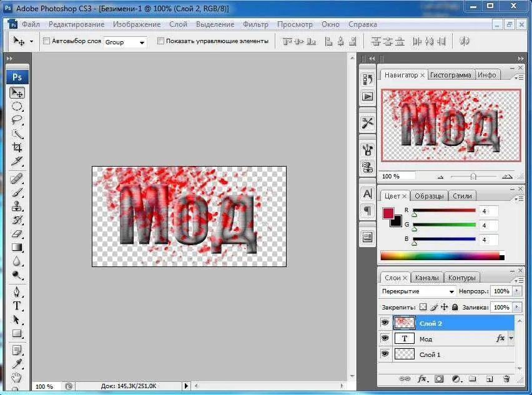Image resolution: width=532 pixels, height=395 pixels.
Task: Select the Brush tool
Action: 17,192
